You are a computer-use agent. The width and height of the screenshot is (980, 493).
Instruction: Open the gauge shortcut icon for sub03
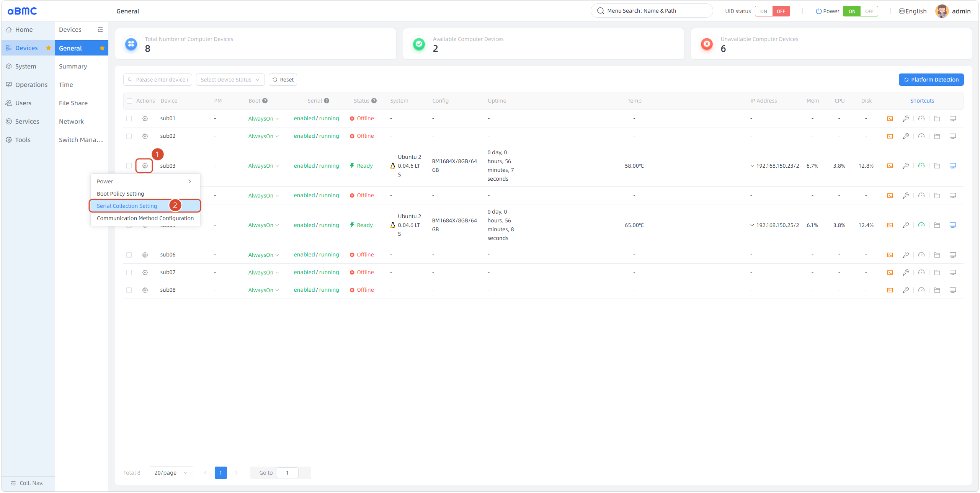pos(921,166)
